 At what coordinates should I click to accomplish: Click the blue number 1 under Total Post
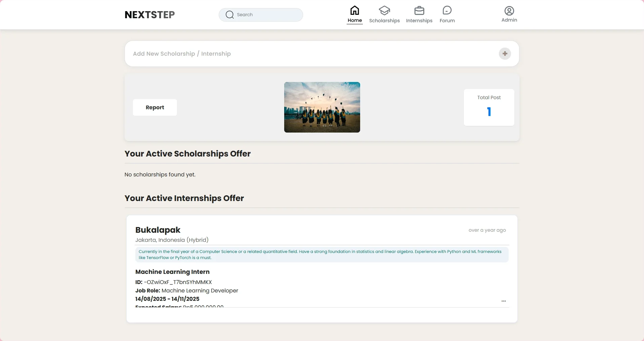[489, 112]
